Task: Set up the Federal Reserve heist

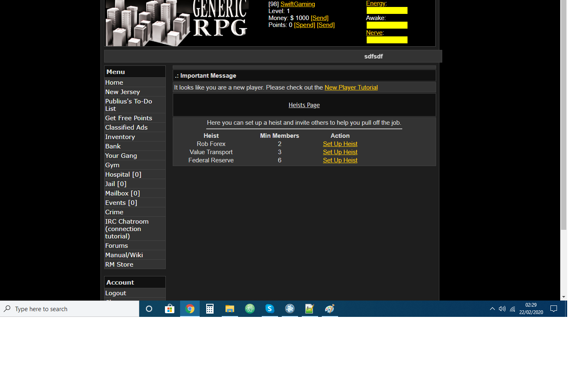Action: point(340,160)
